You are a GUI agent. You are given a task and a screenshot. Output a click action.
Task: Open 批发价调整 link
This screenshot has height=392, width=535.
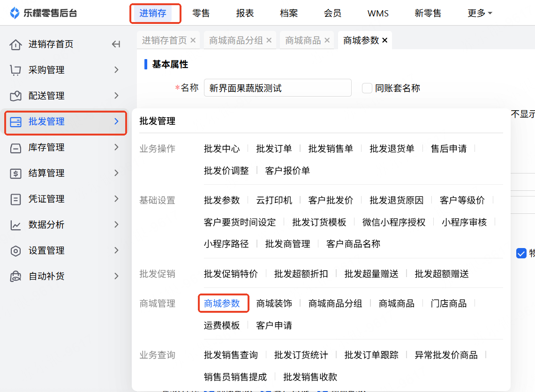226,170
